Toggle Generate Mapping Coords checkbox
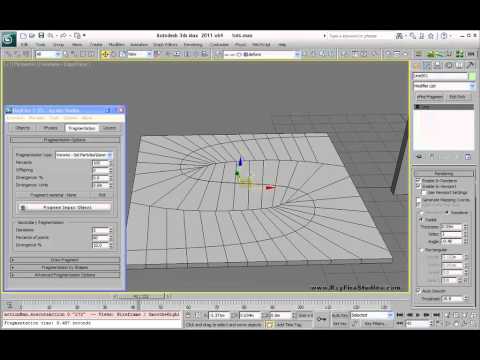The image size is (480, 360). click(x=418, y=200)
